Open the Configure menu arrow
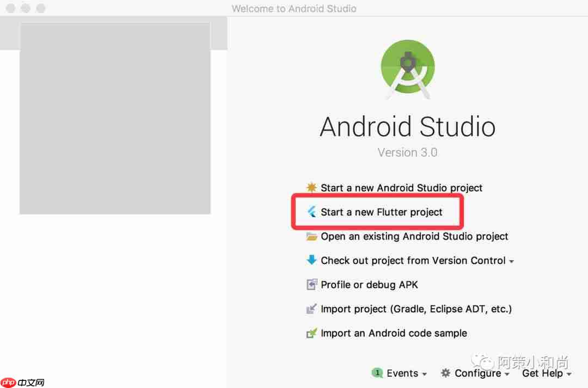Image resolution: width=588 pixels, height=388 pixels. pyautogui.click(x=507, y=374)
